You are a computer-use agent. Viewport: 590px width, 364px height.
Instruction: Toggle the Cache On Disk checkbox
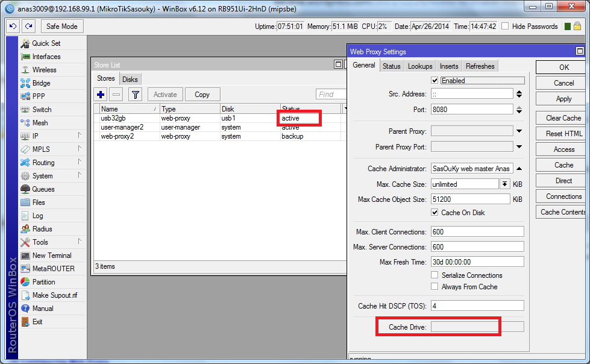coord(435,212)
